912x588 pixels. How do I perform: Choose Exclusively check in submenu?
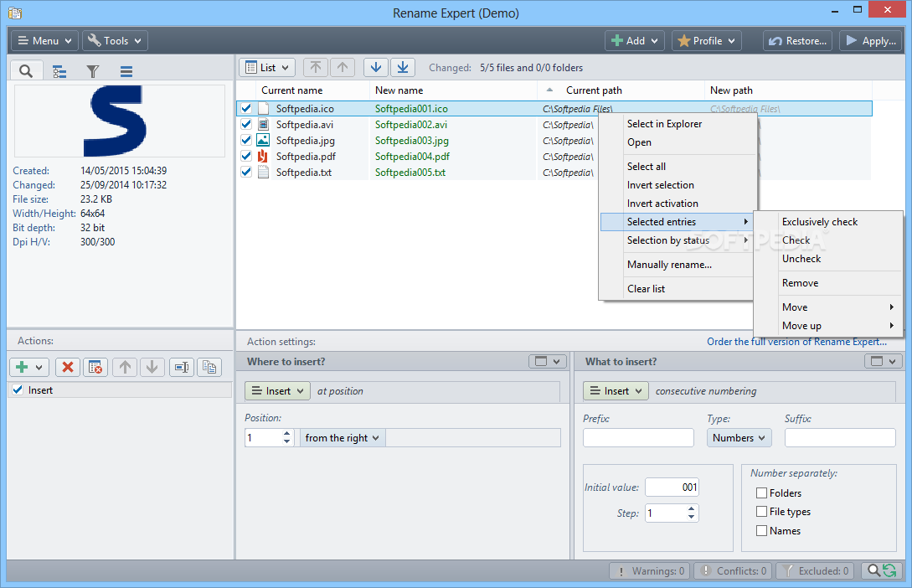[820, 222]
